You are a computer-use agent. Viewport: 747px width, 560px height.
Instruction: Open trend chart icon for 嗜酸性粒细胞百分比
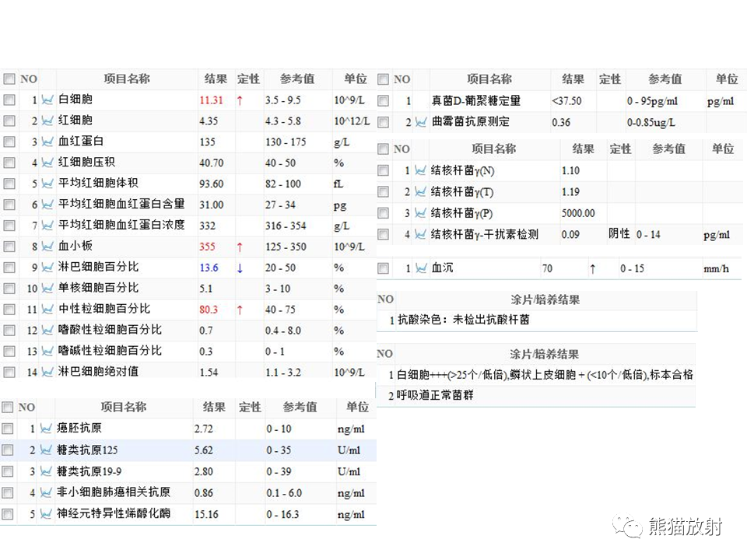click(47, 331)
